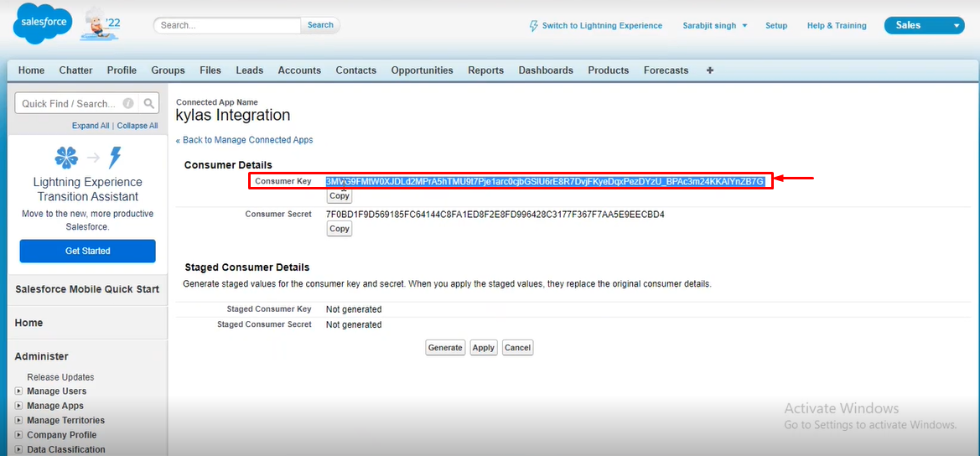Click the kylas Integration app name heading
The width and height of the screenshot is (980, 456).
click(233, 116)
